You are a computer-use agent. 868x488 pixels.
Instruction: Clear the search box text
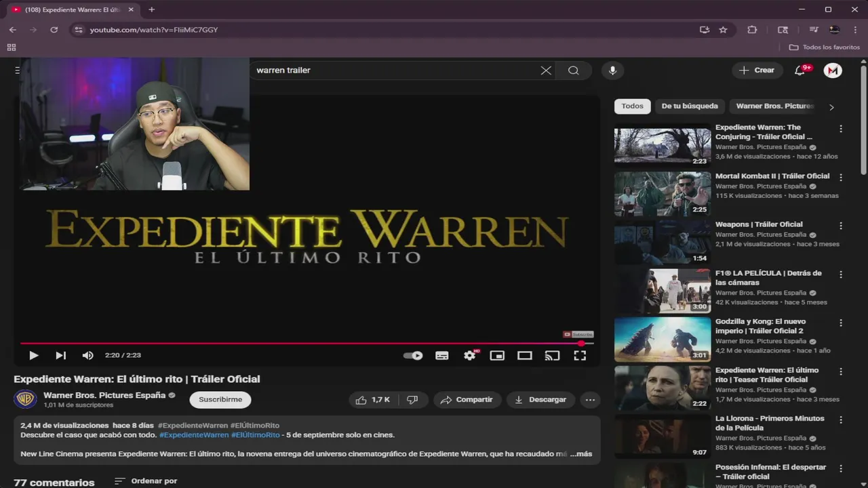546,70
